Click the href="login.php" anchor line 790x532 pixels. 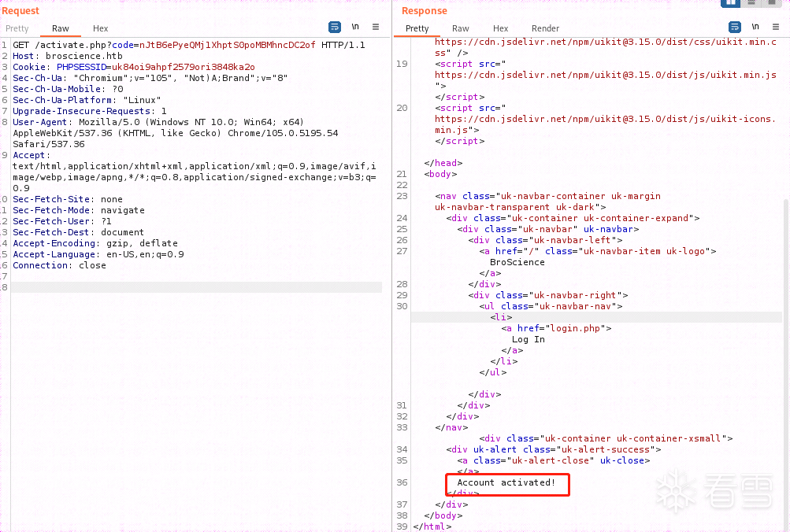pyautogui.click(x=557, y=329)
